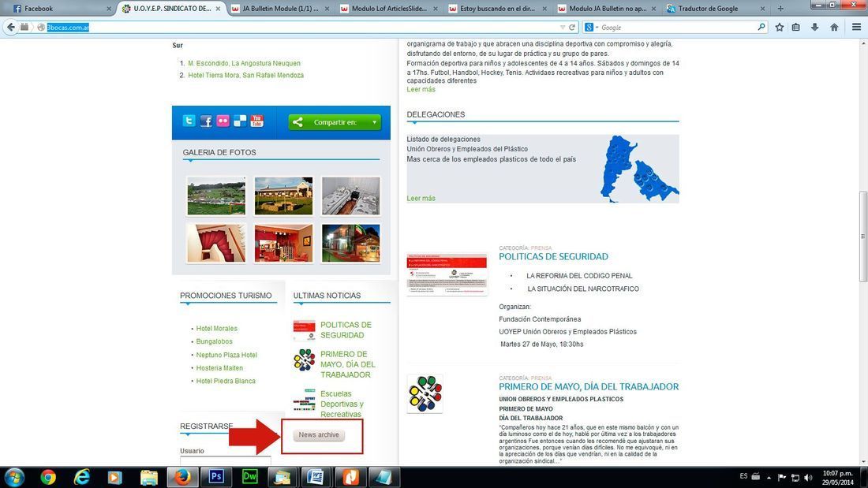868x488 pixels.
Task: Open the URL history dropdown arrow
Action: [563, 27]
